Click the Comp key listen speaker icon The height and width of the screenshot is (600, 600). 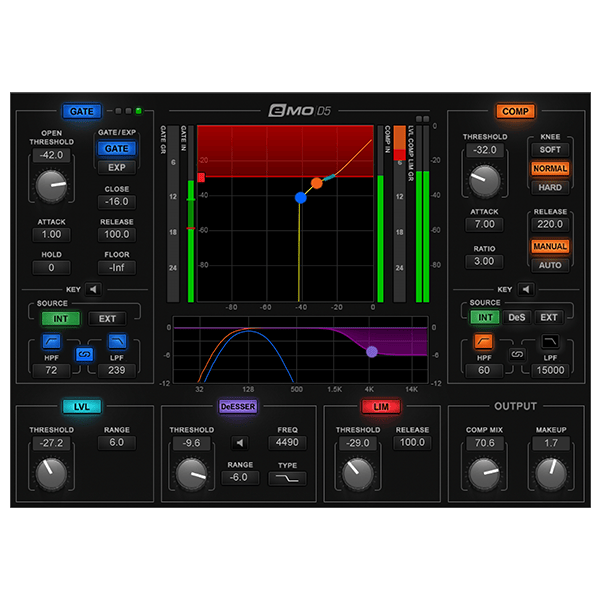click(526, 289)
